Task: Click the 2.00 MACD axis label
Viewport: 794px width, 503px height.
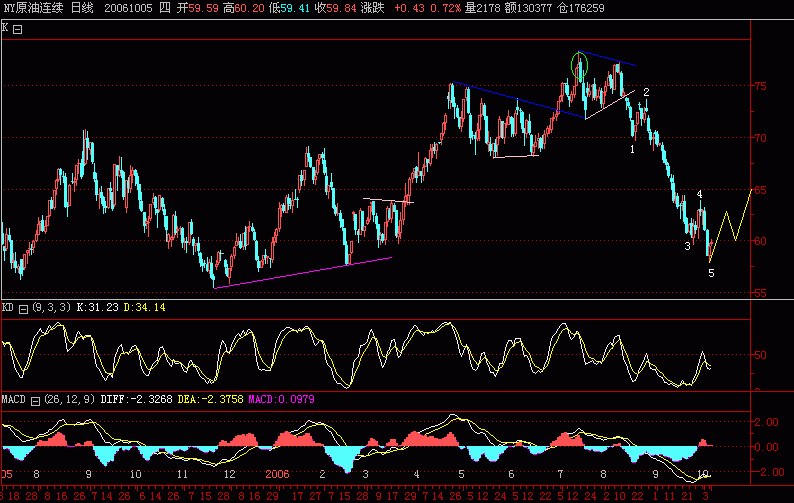Action: coord(766,422)
